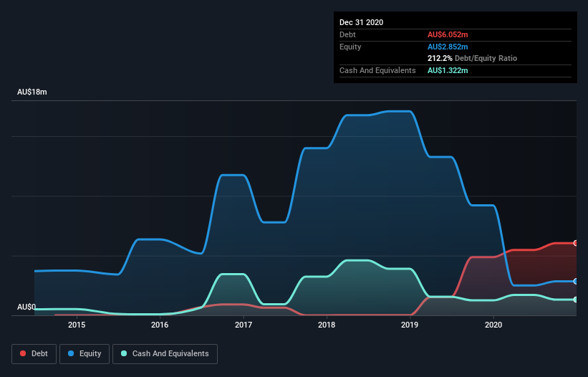
Task: Click the teal Cash legend dot
Action: coord(124,353)
